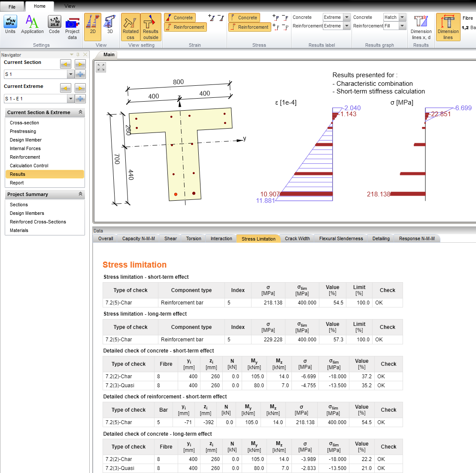Open the File menu
476x473 pixels.
(12, 6)
